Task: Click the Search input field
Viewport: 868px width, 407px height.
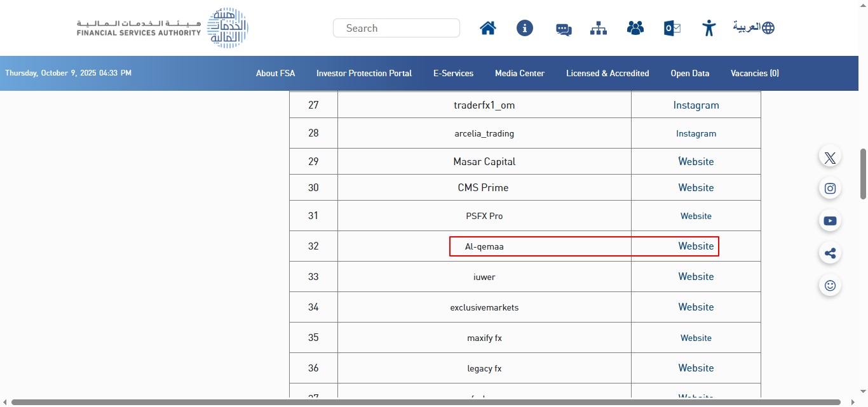Action: 397,28
